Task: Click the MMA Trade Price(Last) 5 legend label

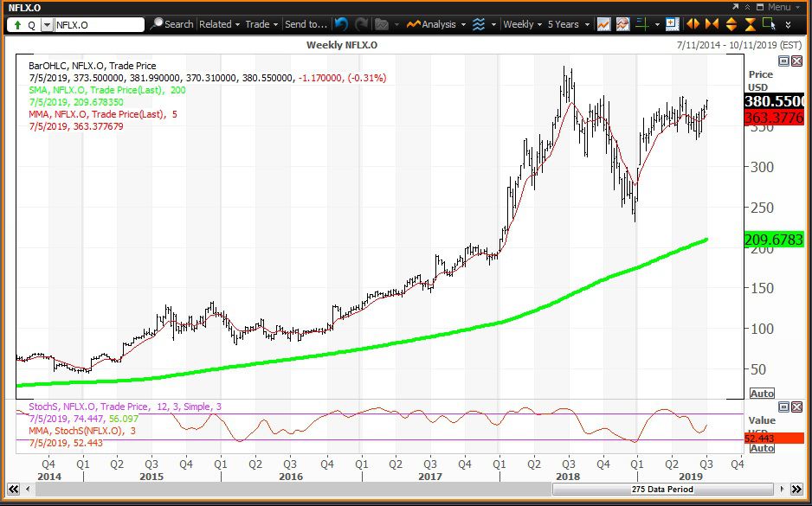Action: [103, 114]
